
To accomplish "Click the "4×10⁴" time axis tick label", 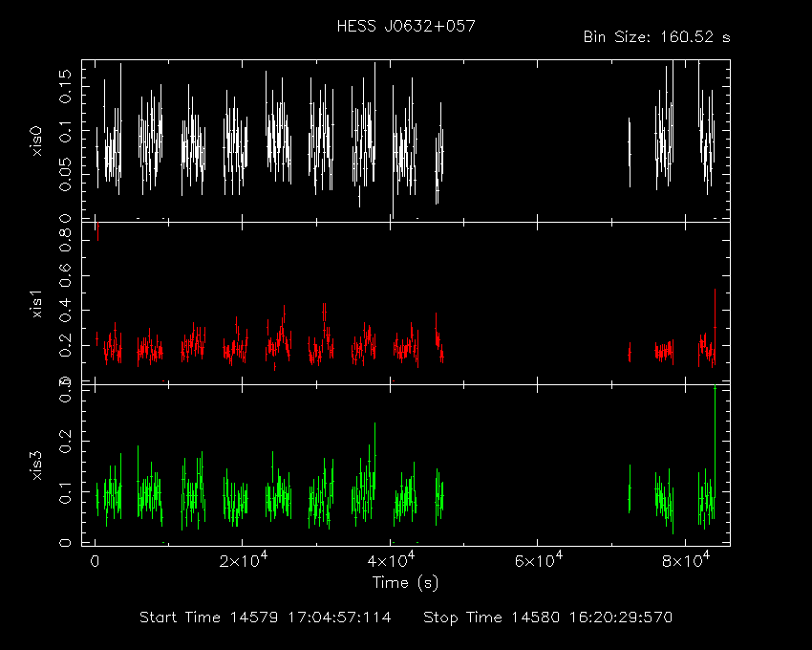I will 391,560.
